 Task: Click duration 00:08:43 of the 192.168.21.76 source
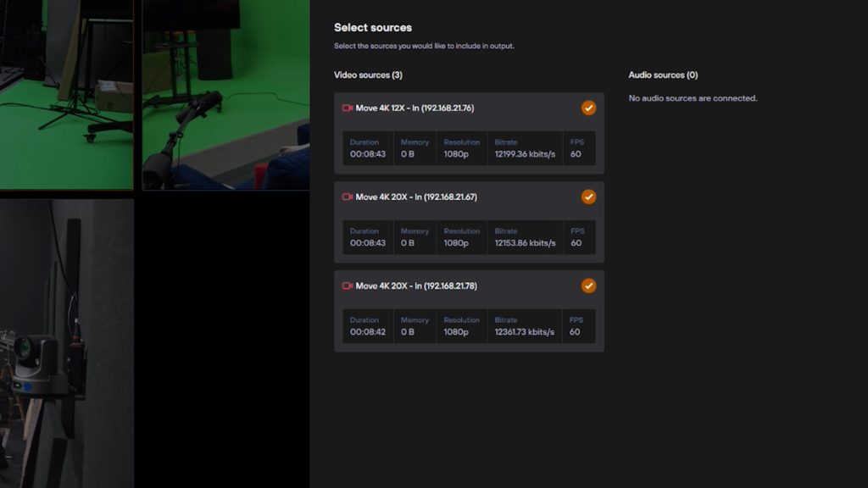pyautogui.click(x=368, y=154)
